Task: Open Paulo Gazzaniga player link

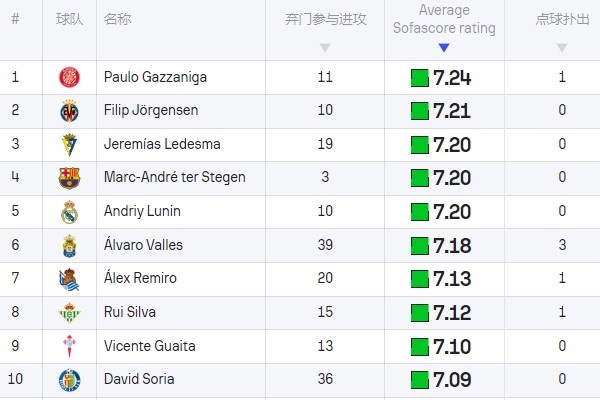Action: [x=149, y=77]
